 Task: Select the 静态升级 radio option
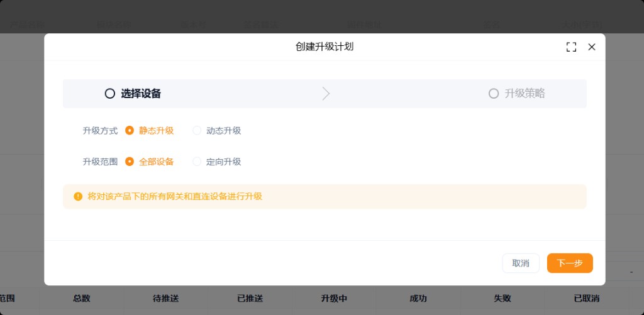150,131
